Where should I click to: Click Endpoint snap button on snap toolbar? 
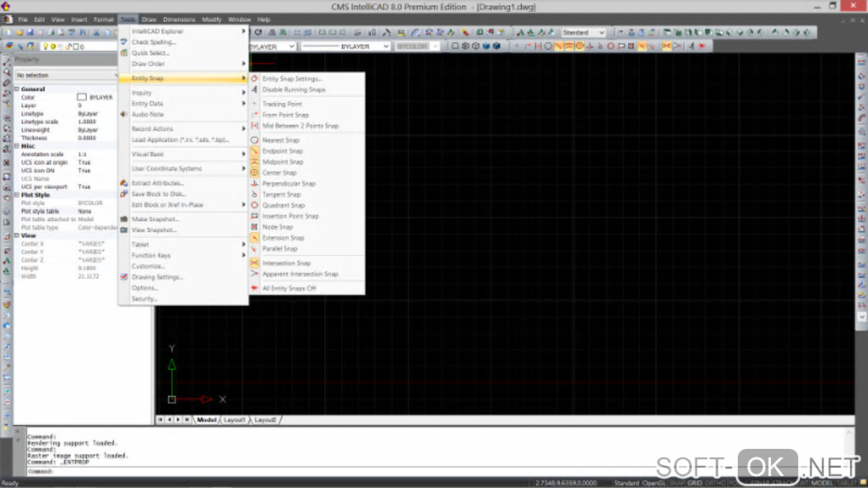[558, 47]
